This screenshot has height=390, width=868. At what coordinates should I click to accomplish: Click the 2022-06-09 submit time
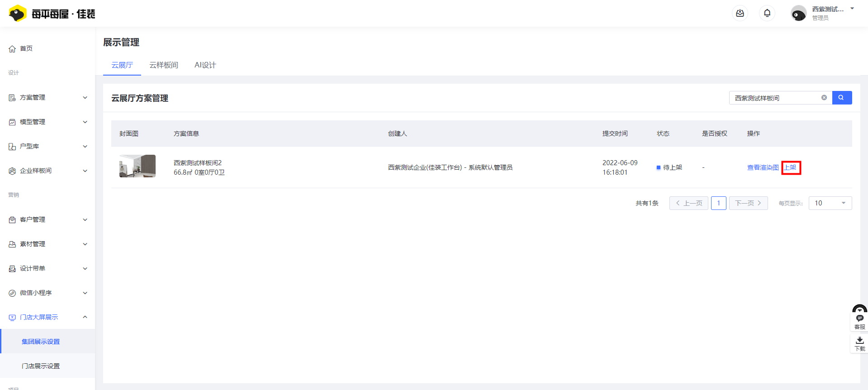(x=620, y=167)
